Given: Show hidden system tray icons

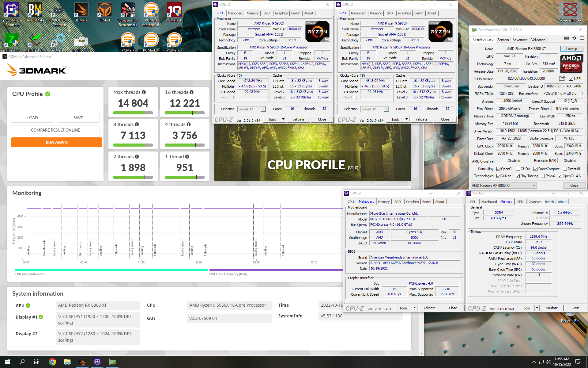Looking at the screenshot, I should coord(533,362).
